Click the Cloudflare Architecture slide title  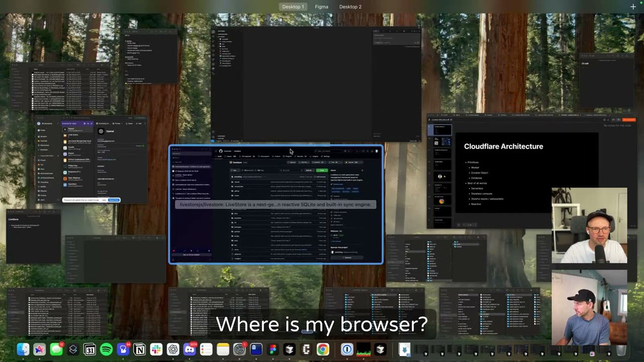tap(503, 146)
